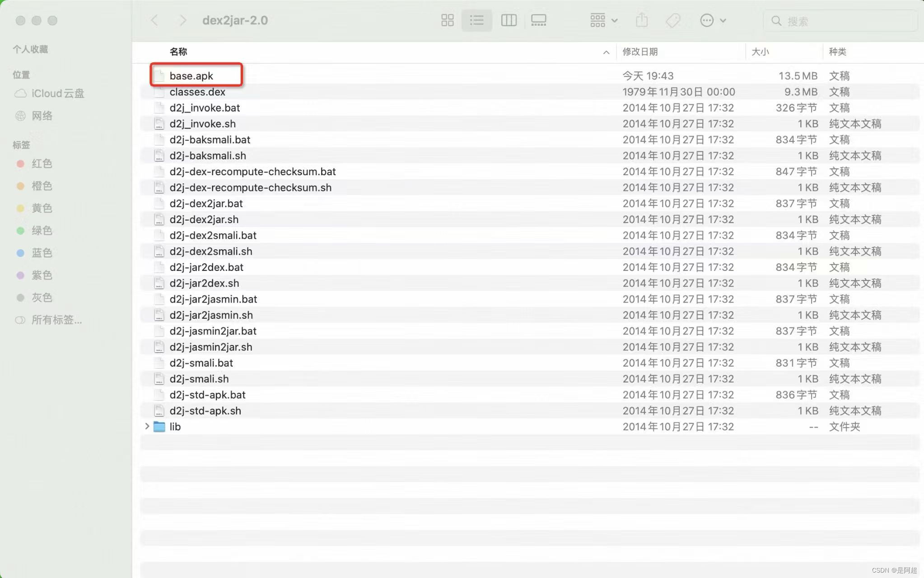Switch to list view
The height and width of the screenshot is (578, 924).
[476, 20]
